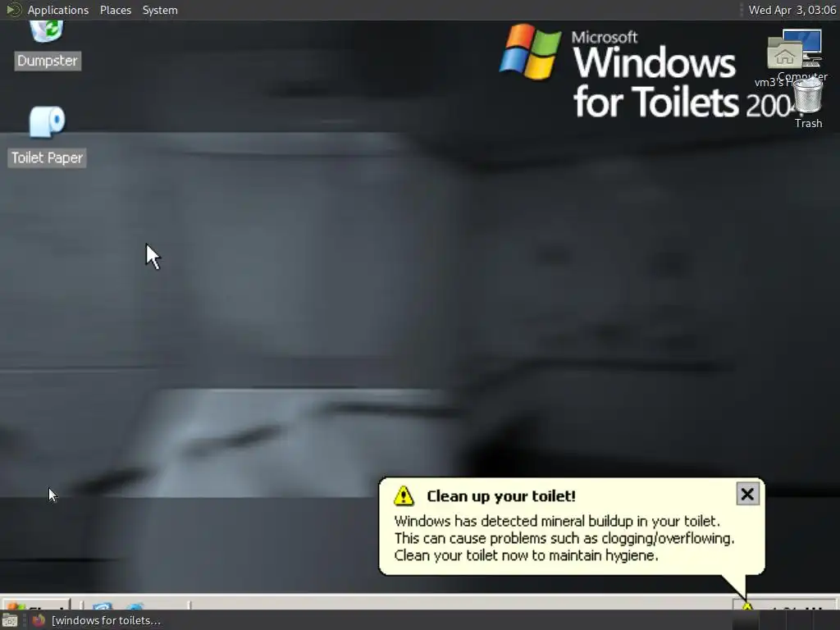
Task: Open the System menu
Action: (x=160, y=10)
